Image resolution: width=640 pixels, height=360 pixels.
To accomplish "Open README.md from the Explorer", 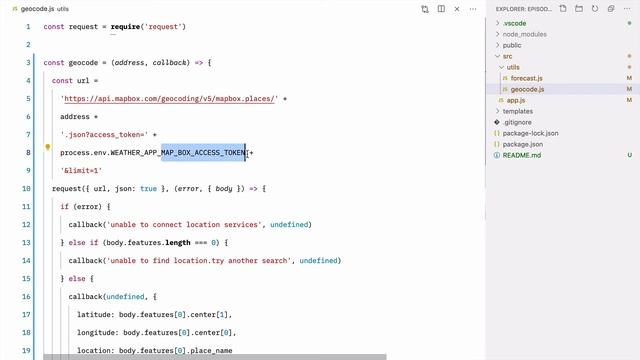I will pos(522,155).
